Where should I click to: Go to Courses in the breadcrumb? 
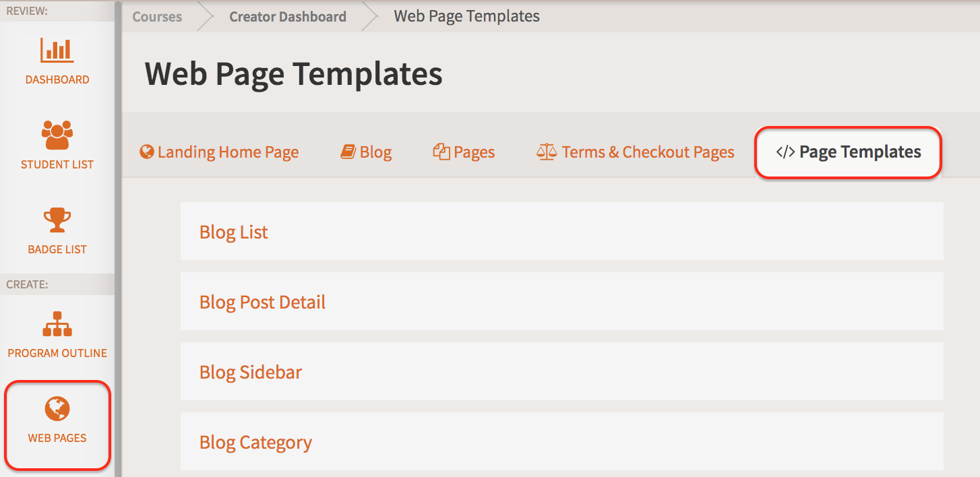157,17
